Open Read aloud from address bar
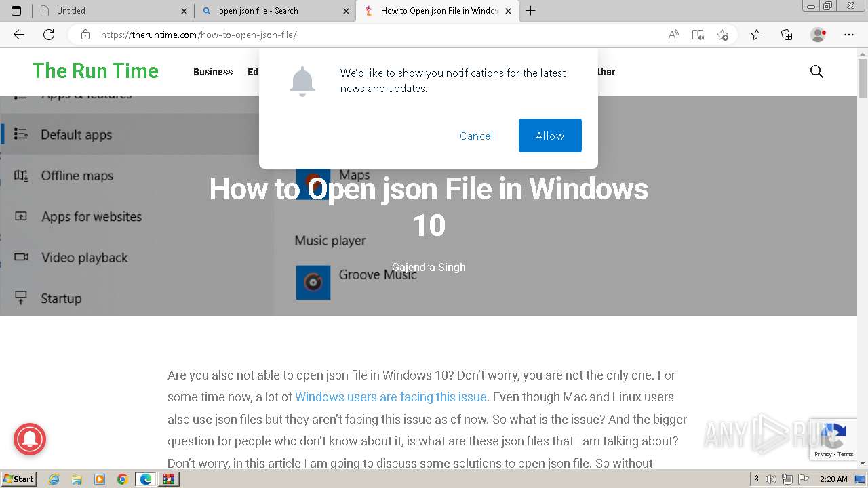The image size is (868, 488). 673,35
